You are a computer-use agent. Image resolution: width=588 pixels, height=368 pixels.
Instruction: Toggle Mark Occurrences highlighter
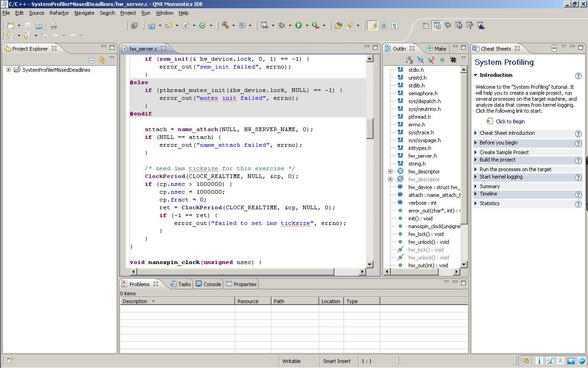pos(373,26)
